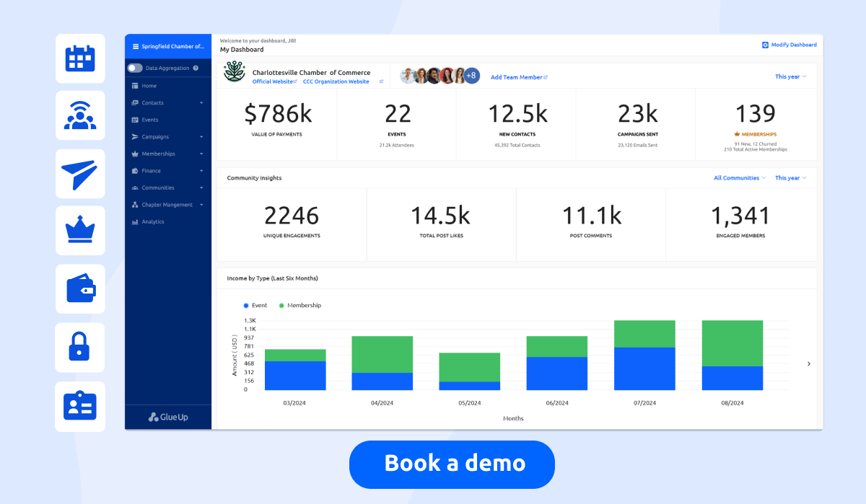This screenshot has width=866, height=504.
Task: Click the wallet finance icon tile
Action: [80, 289]
